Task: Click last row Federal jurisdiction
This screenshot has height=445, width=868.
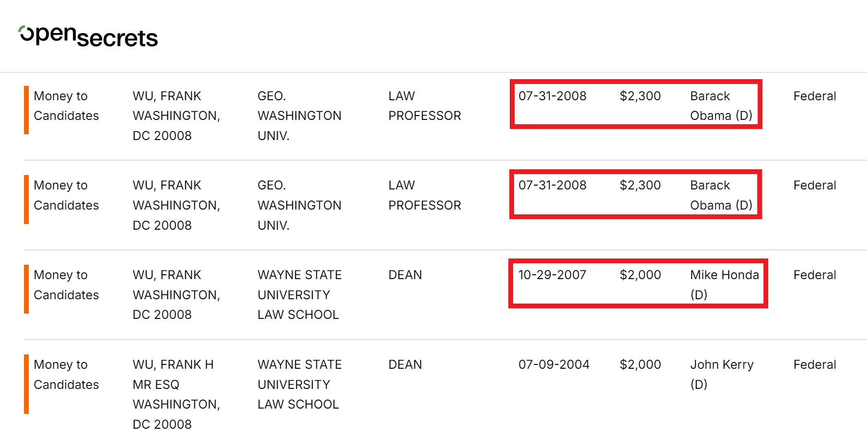Action: [x=815, y=364]
